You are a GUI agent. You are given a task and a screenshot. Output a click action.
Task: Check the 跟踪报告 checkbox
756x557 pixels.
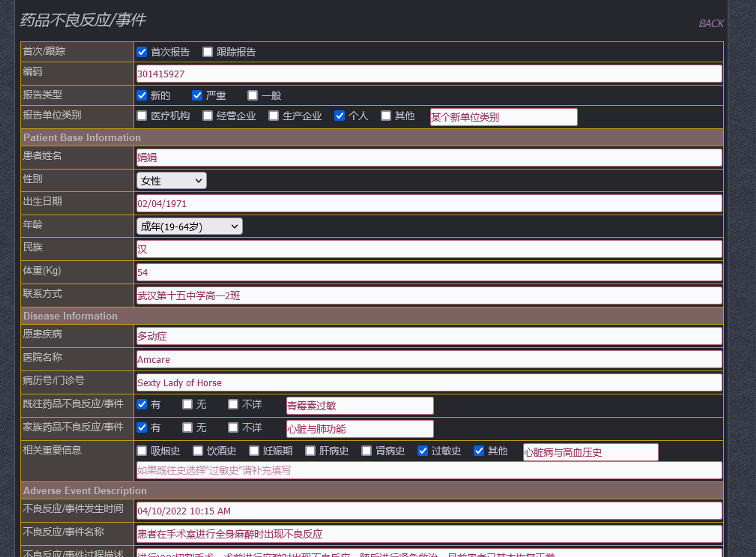208,52
